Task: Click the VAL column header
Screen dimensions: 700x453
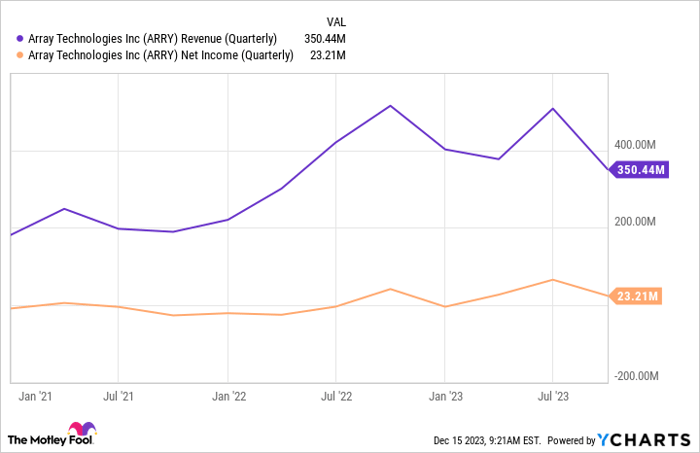Action: coord(336,22)
